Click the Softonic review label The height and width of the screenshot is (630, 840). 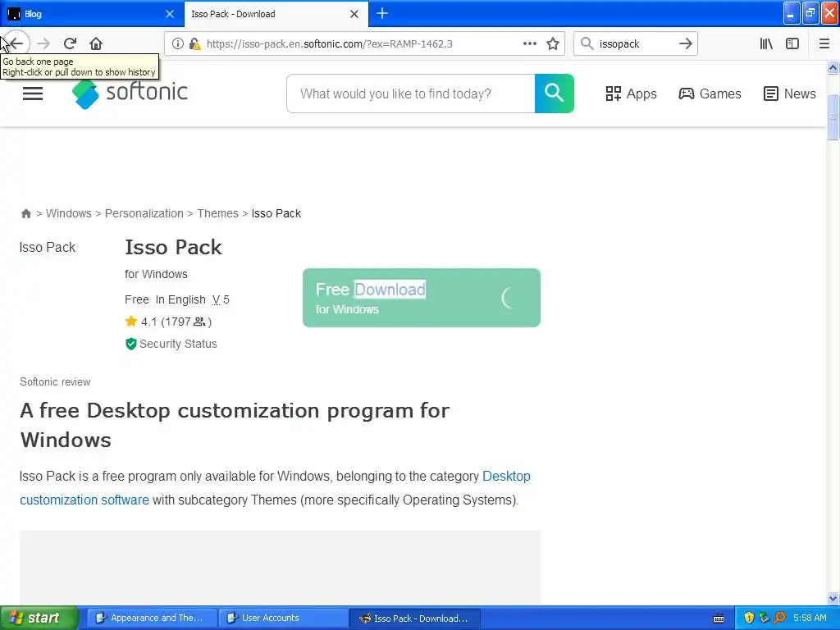click(55, 382)
